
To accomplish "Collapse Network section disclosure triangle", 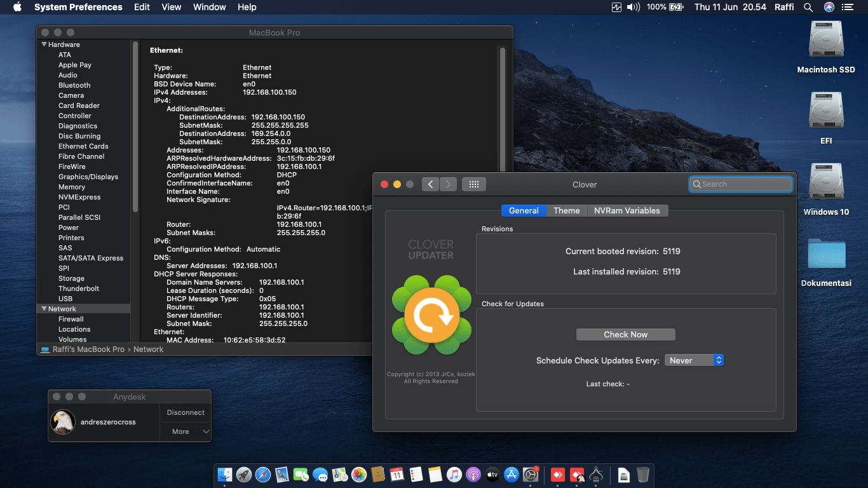I will point(44,309).
